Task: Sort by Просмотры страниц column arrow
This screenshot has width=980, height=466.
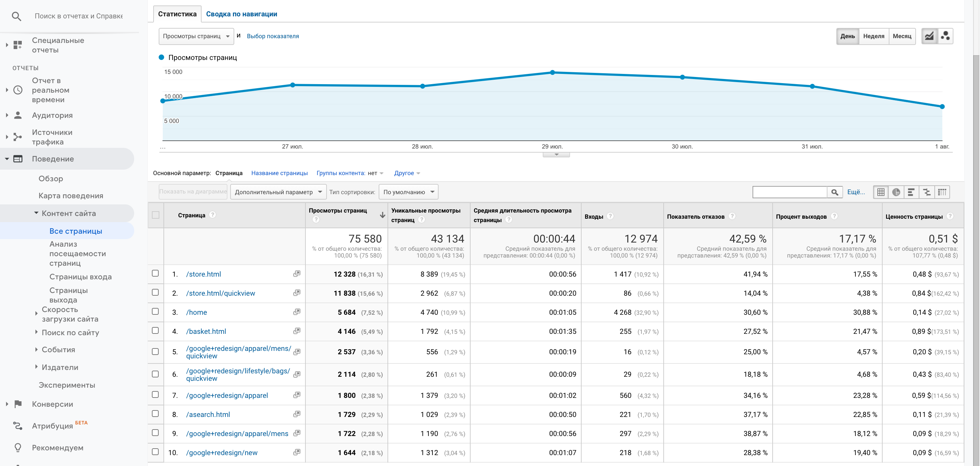Action: (x=382, y=215)
